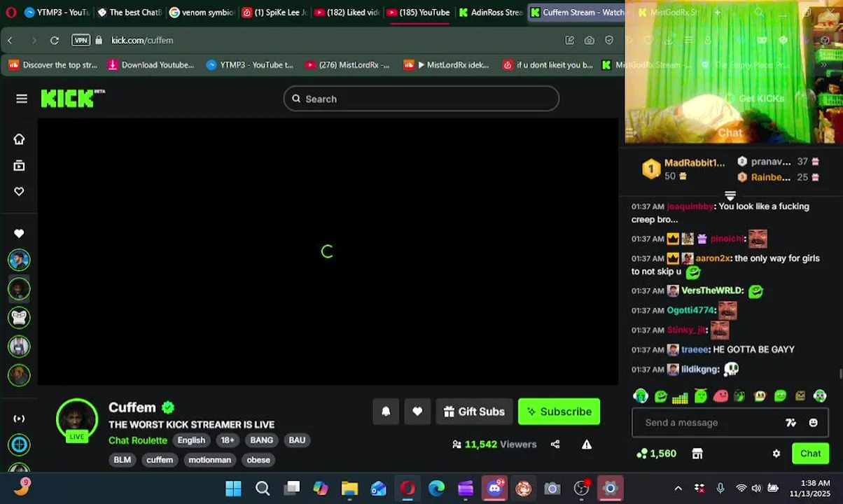Open File Explorer from taskbar
The width and height of the screenshot is (843, 504).
point(349,488)
